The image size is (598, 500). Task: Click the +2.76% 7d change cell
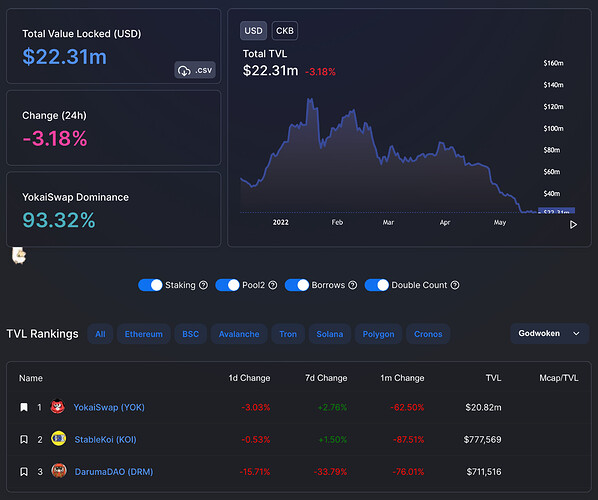332,408
